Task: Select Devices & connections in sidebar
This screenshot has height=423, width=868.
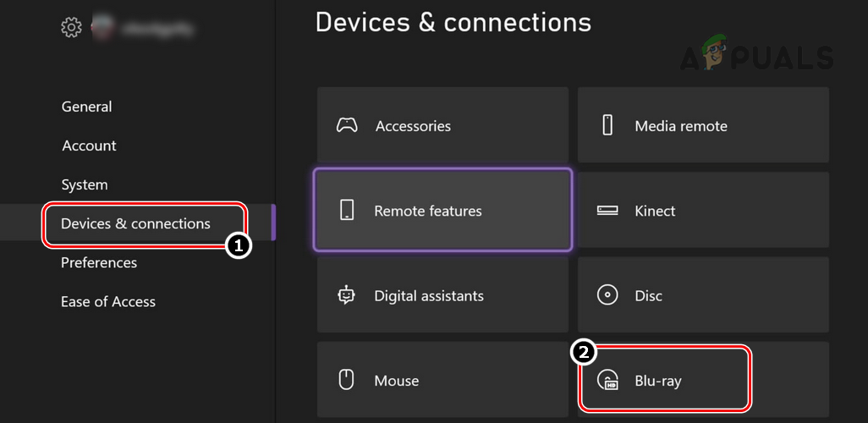Action: (135, 223)
